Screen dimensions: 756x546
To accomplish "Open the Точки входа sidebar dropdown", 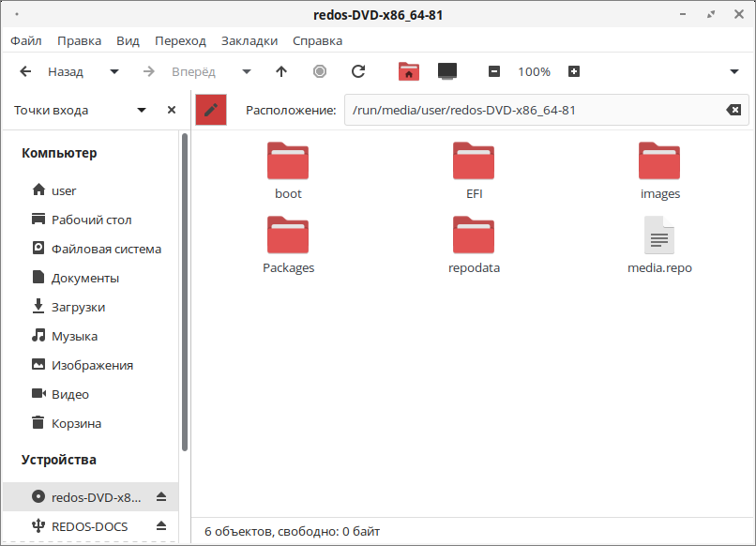I will click(x=142, y=110).
